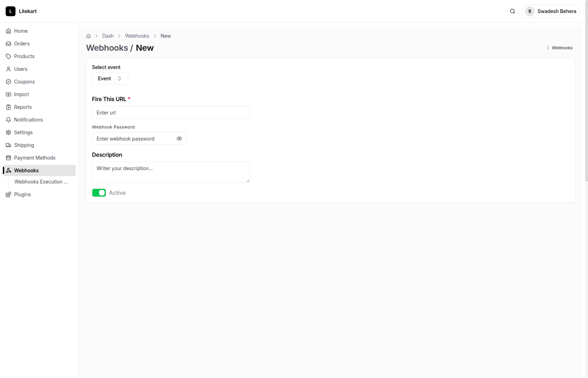Click the Litekart brand name
The image size is (588, 378).
tap(28, 11)
